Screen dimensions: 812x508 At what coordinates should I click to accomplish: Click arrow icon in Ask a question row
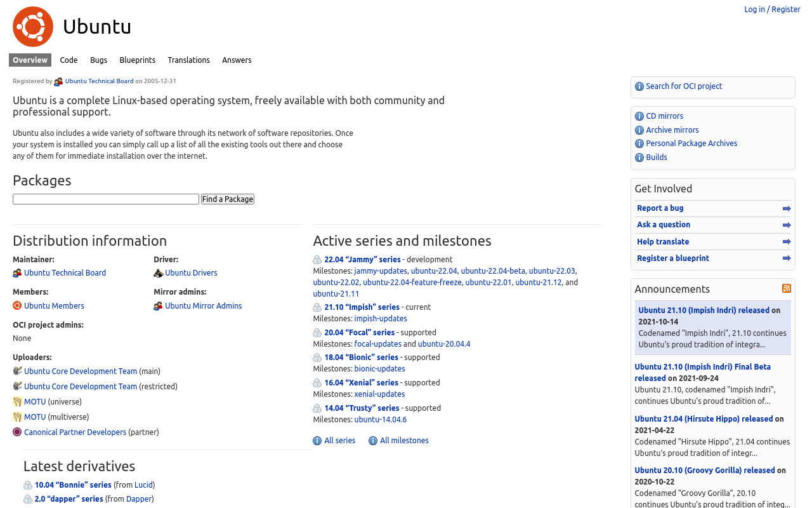pos(787,225)
